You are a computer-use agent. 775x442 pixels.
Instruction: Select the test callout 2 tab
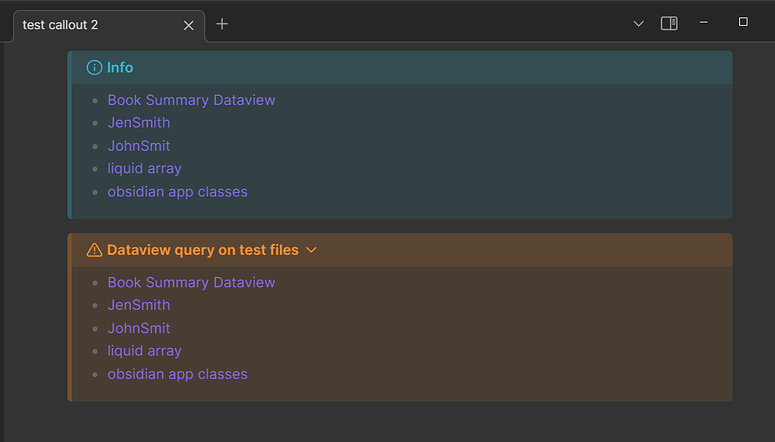(90, 25)
